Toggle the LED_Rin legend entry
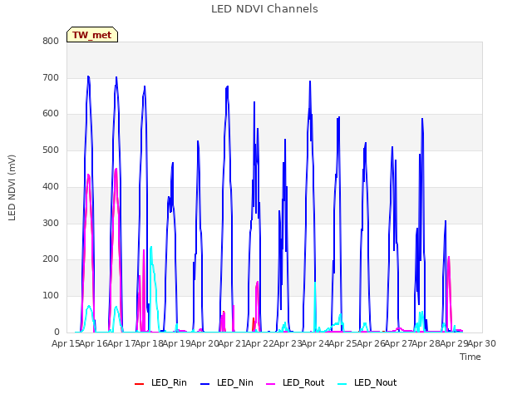 tap(160, 383)
